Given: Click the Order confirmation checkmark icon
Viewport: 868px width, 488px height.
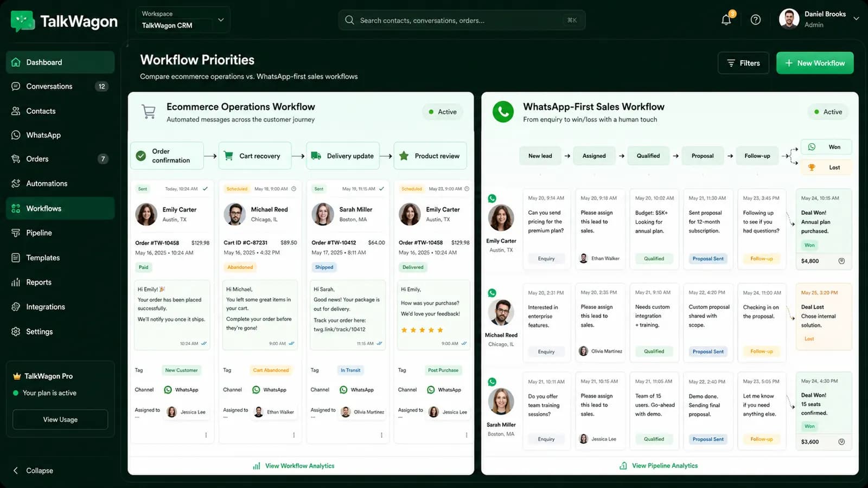Looking at the screenshot, I should [141, 156].
